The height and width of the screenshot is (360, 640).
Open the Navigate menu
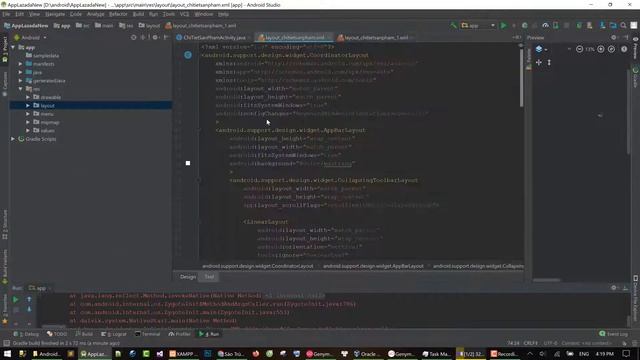pos(55,14)
